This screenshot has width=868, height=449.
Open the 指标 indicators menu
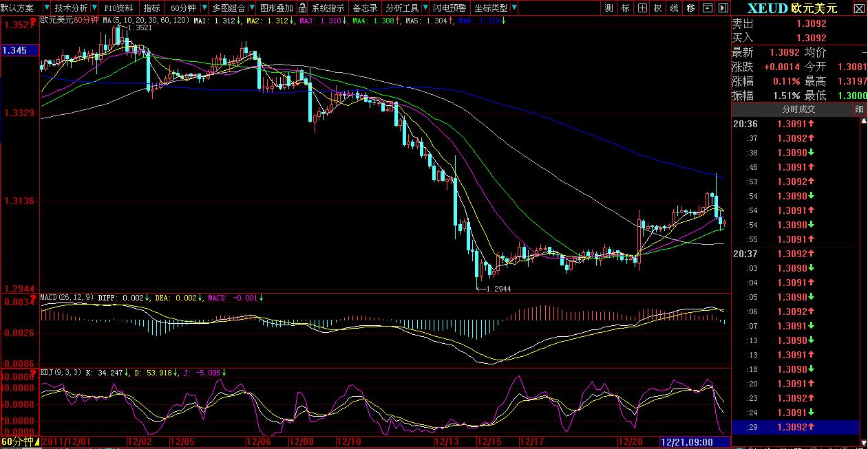click(x=151, y=8)
